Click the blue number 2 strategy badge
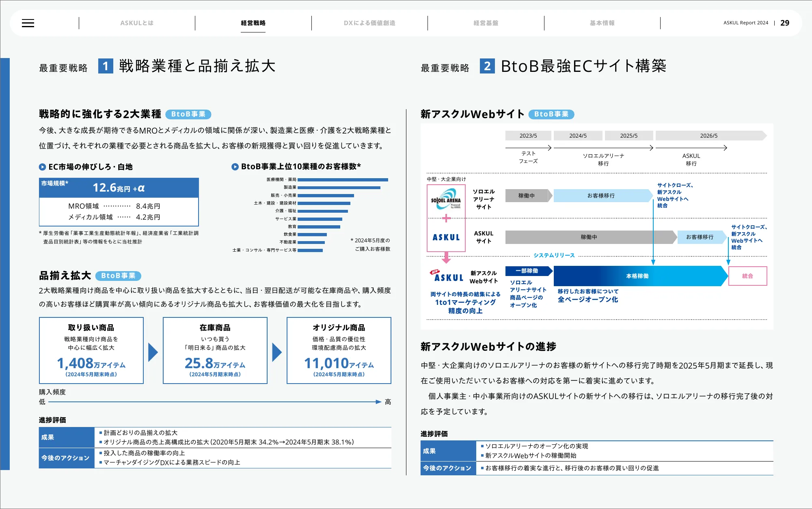Image resolution: width=812 pixels, height=509 pixels. click(x=487, y=66)
